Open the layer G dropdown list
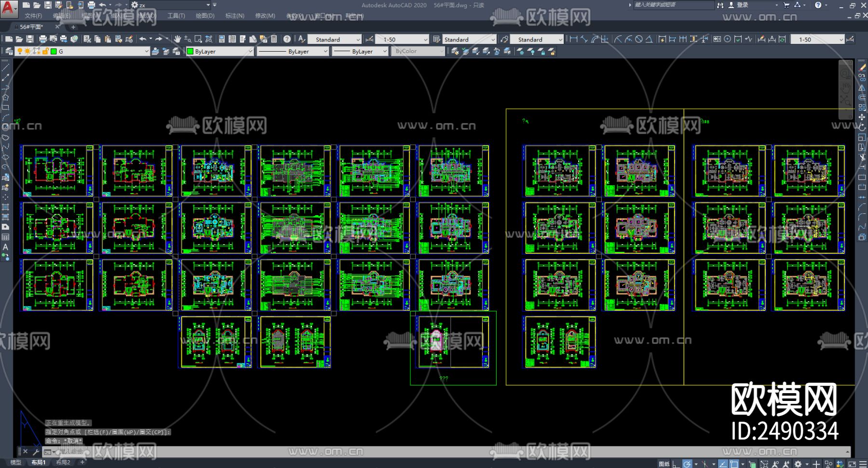The height and width of the screenshot is (468, 868). [82, 51]
